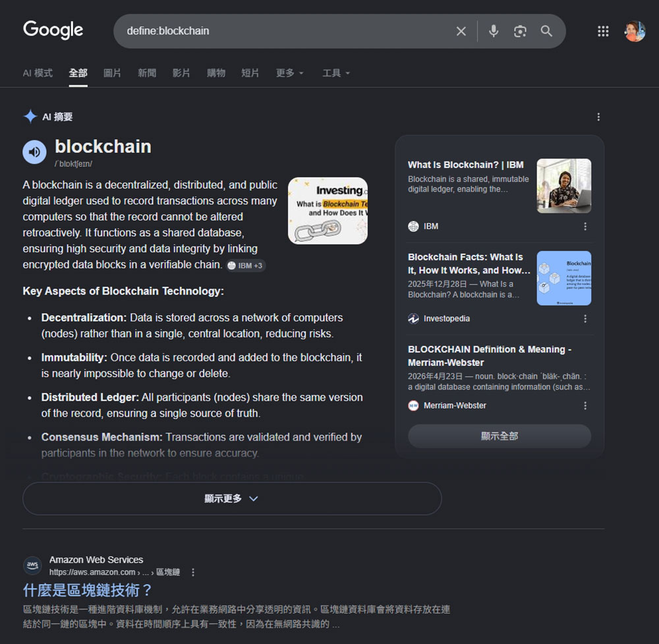Start voice search with microphone icon
The image size is (659, 644).
[494, 31]
